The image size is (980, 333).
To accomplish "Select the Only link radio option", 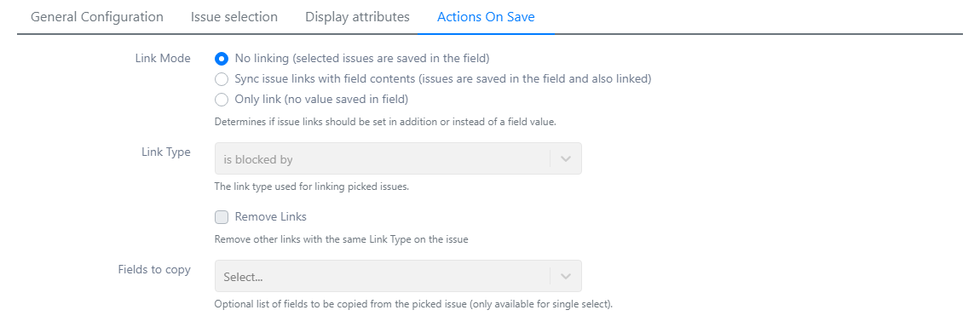I will tap(222, 100).
